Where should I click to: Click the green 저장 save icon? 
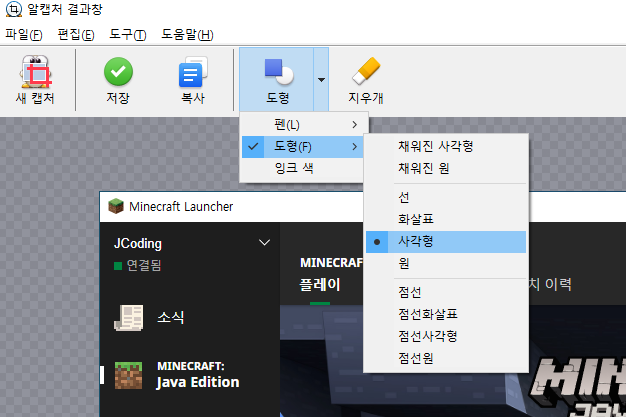tap(118, 71)
